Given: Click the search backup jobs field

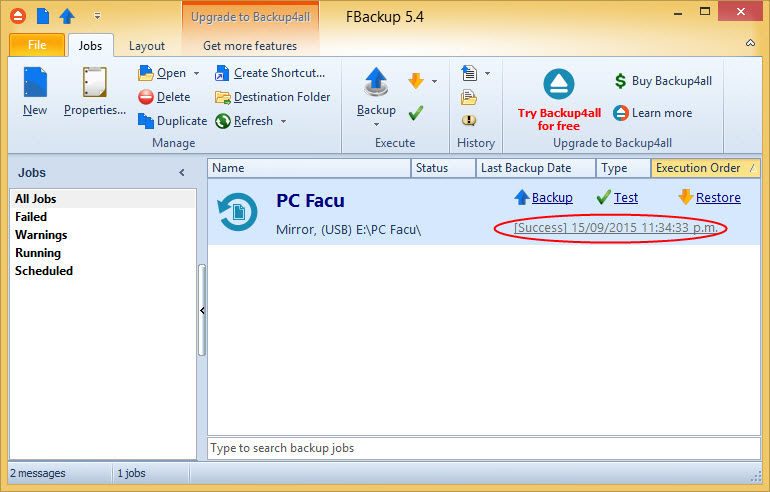Looking at the screenshot, I should (484, 448).
